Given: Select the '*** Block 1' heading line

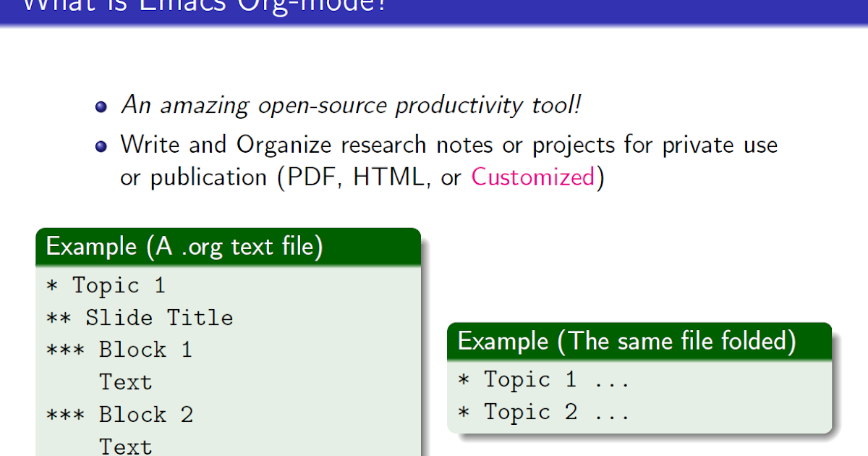Looking at the screenshot, I should 119,350.
